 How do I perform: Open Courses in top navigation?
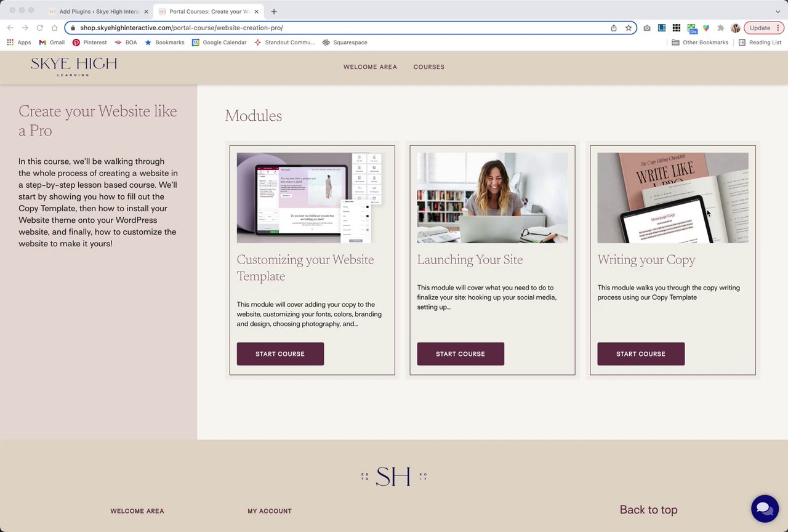pos(429,67)
